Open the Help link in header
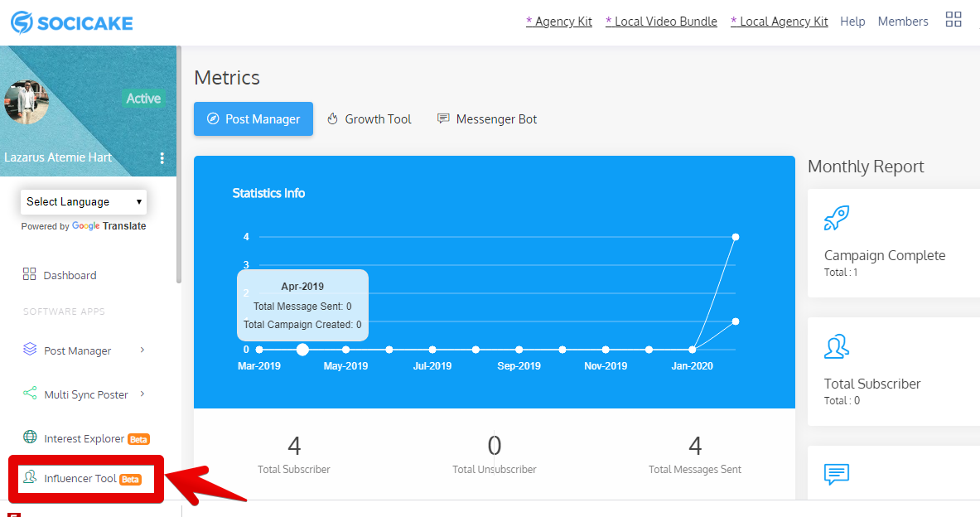The width and height of the screenshot is (980, 517). (x=852, y=22)
